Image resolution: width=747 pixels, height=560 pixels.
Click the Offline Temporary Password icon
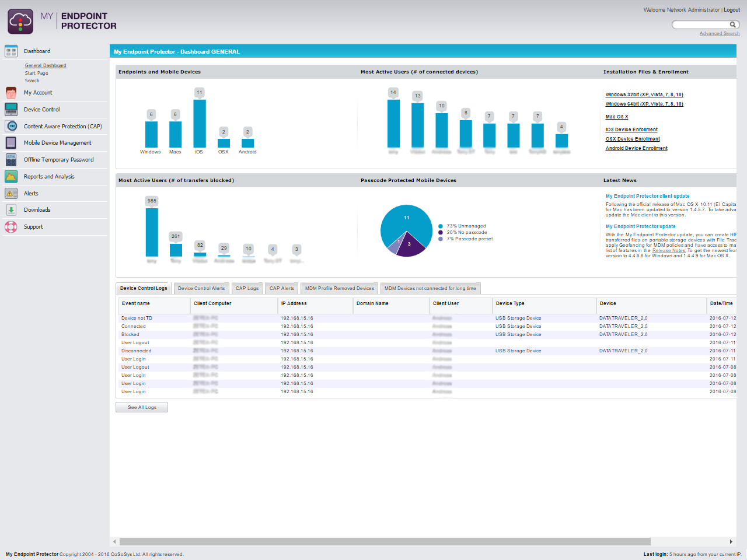(11, 160)
